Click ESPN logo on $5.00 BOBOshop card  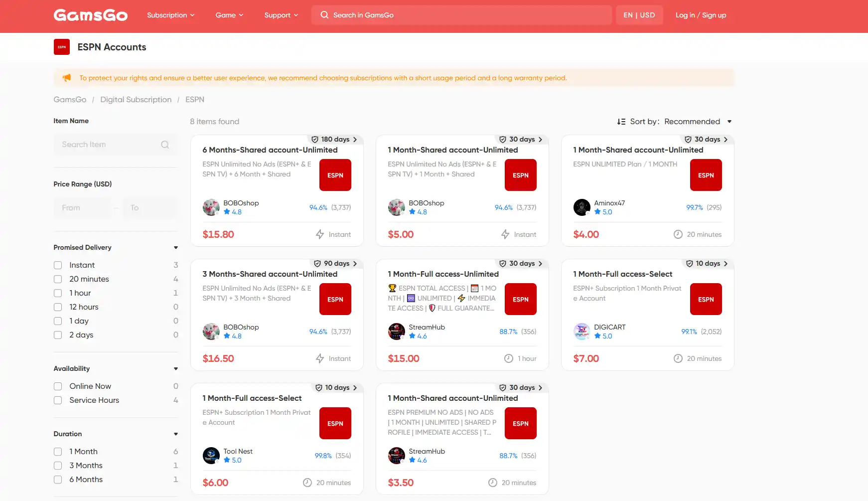pos(521,175)
